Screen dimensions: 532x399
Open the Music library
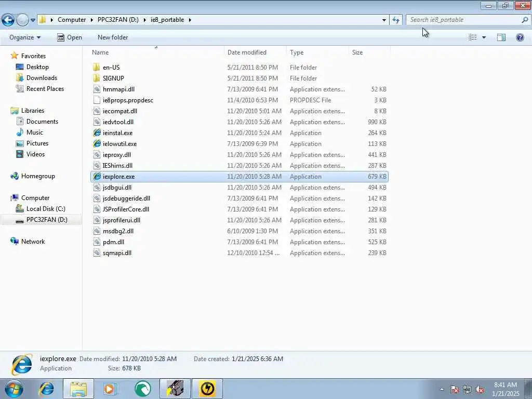(35, 132)
